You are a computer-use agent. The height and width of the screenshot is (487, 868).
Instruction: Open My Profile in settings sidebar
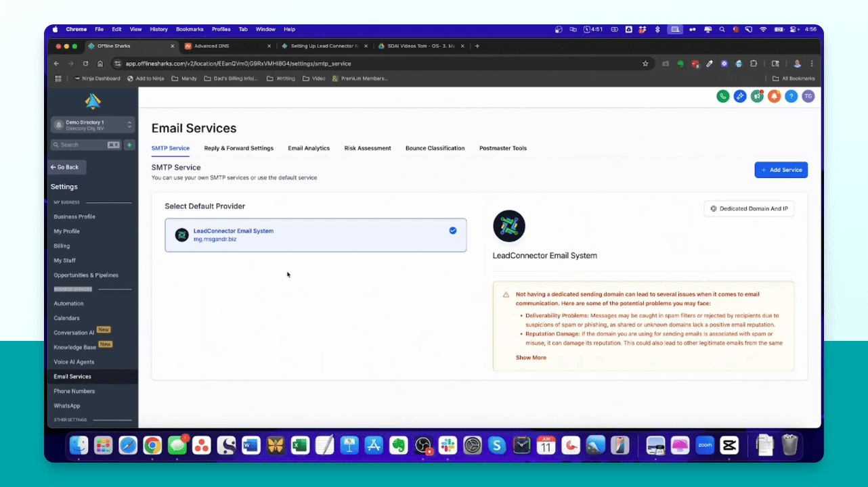point(67,231)
